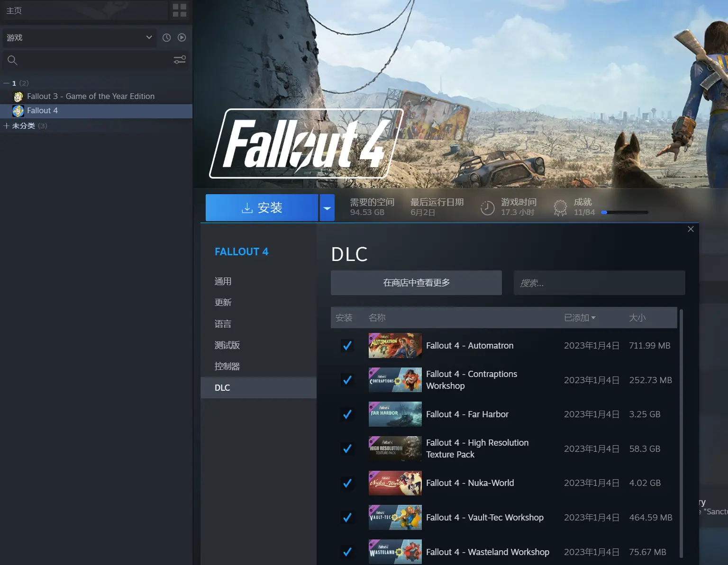Click the achievements progress bar
This screenshot has height=565, width=728.
click(624, 213)
